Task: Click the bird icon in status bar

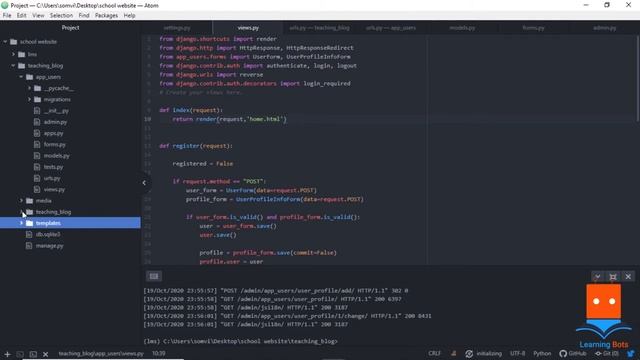Action: (x=631, y=353)
